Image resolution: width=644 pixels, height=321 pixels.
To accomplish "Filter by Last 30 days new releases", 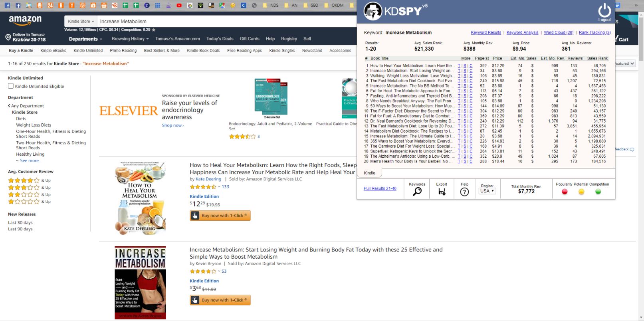I will pyautogui.click(x=20, y=223).
